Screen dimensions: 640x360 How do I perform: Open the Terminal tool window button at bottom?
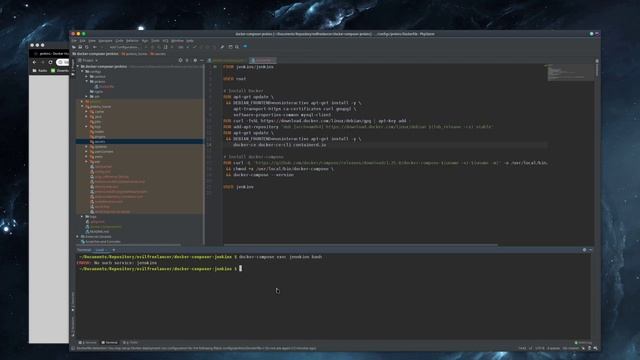109,342
